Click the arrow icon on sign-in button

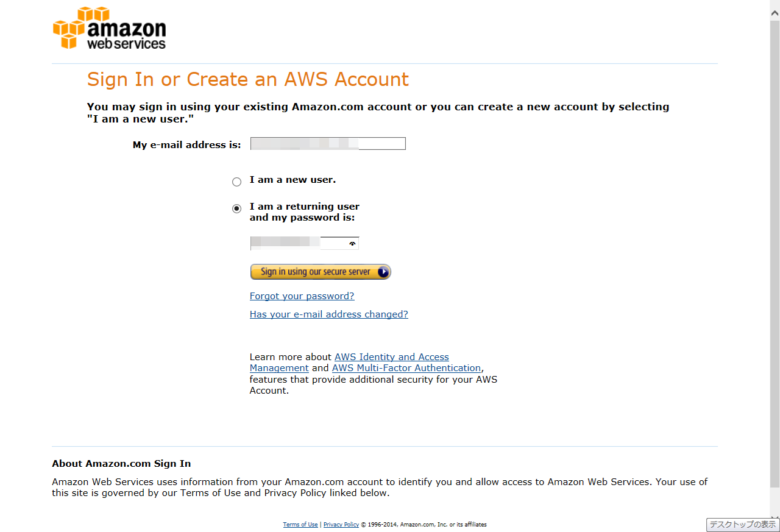383,272
